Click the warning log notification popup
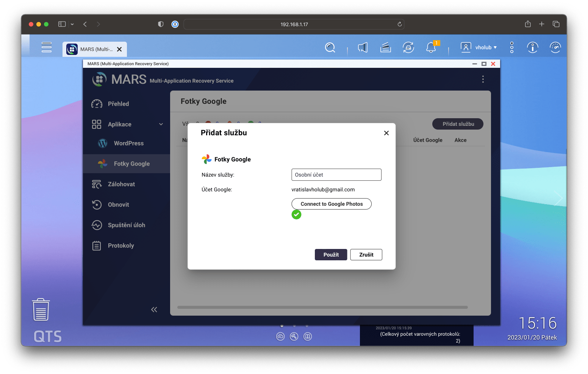Viewport: 588px width, 374px height. (x=417, y=335)
